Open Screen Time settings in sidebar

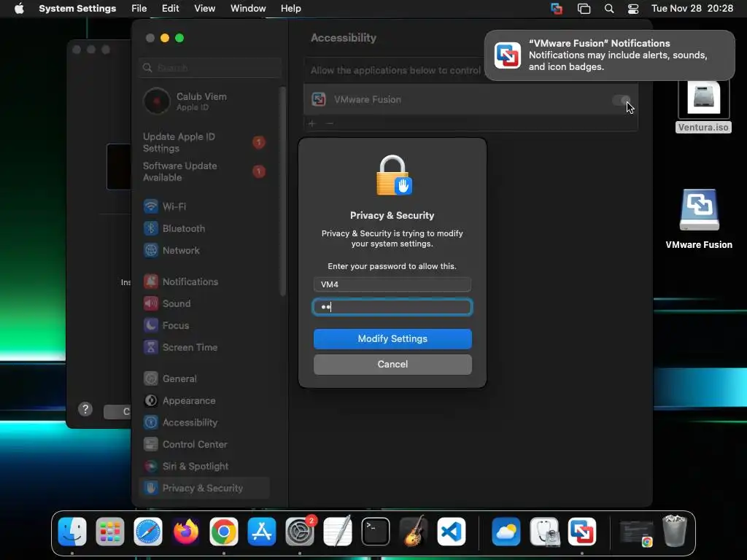click(205, 348)
